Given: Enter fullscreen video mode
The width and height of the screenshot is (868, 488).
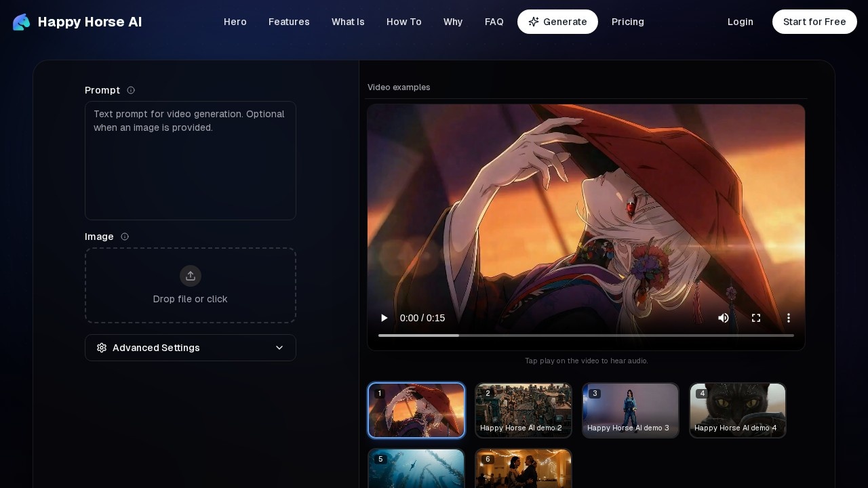Looking at the screenshot, I should tap(756, 318).
